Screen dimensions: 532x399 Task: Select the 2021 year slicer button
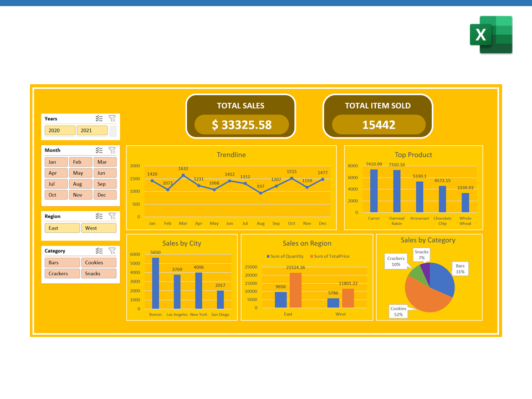pos(91,131)
